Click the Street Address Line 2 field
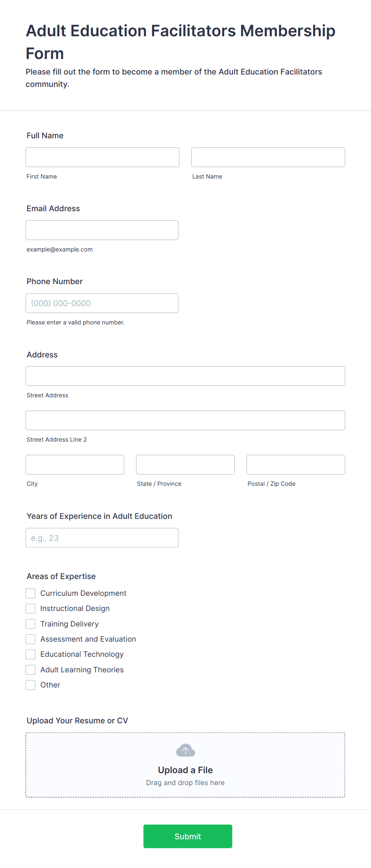Viewport: 371px width, 868px height. tap(185, 420)
